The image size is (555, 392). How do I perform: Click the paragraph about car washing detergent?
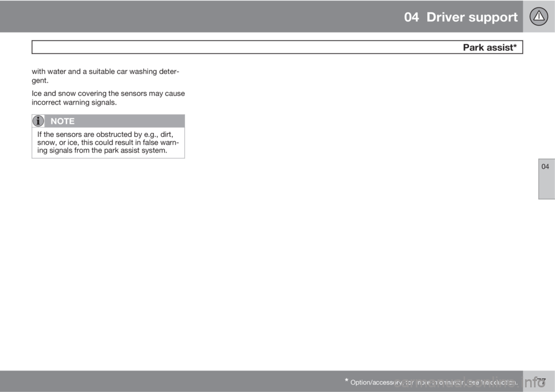tap(108, 76)
